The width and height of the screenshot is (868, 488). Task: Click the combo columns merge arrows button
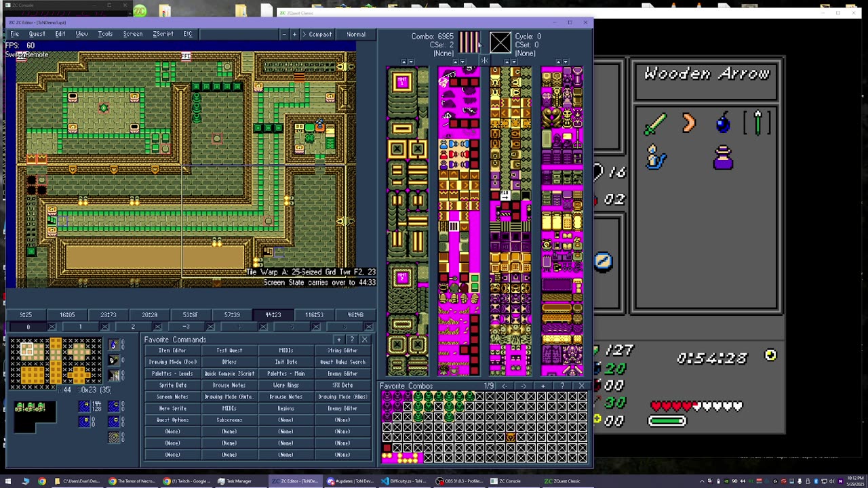point(484,62)
